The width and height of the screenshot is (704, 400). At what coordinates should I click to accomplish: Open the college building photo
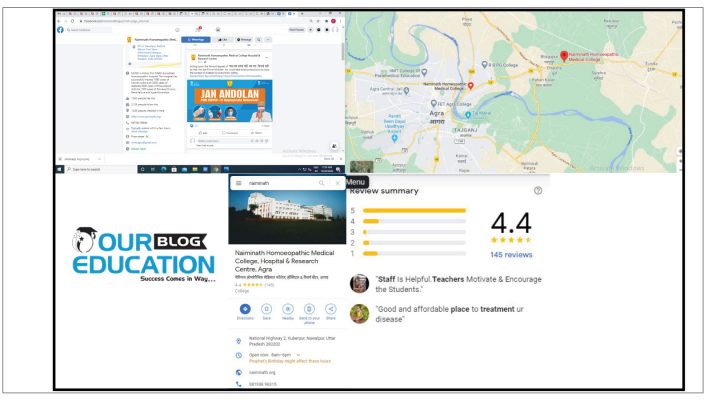point(287,217)
